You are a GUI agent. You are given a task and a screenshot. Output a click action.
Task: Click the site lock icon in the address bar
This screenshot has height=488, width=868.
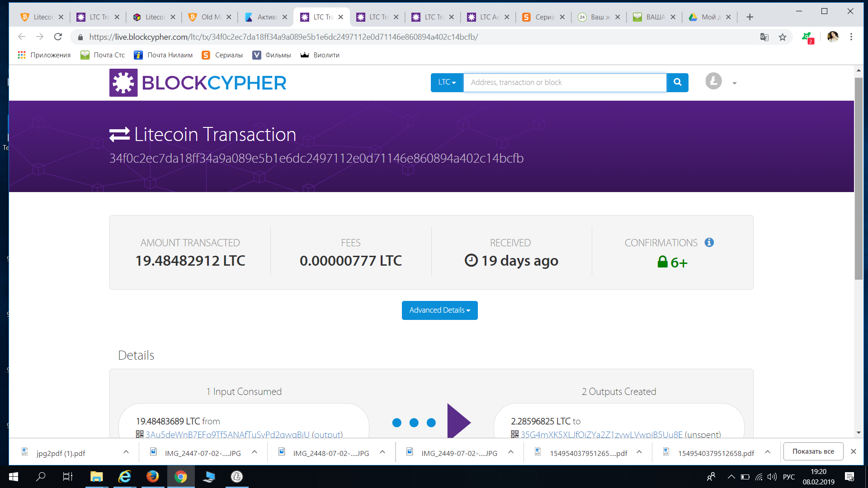[x=80, y=37]
